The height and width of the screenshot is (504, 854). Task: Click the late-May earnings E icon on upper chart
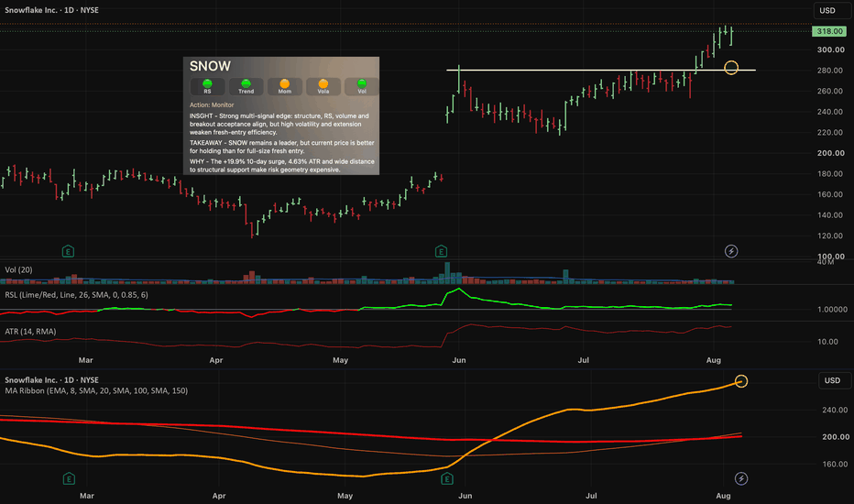(x=441, y=251)
